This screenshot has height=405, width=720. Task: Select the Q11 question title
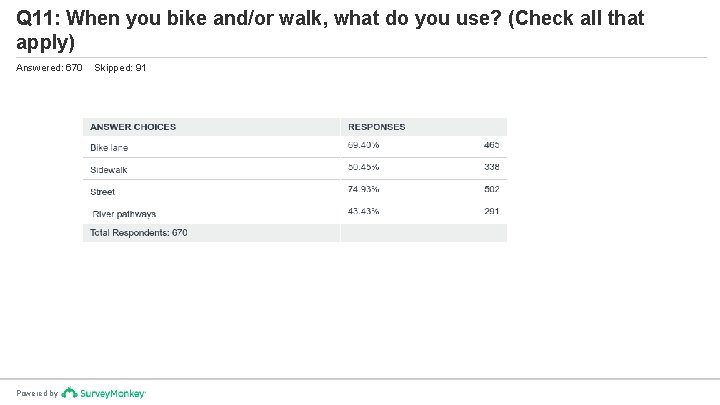tap(330, 31)
